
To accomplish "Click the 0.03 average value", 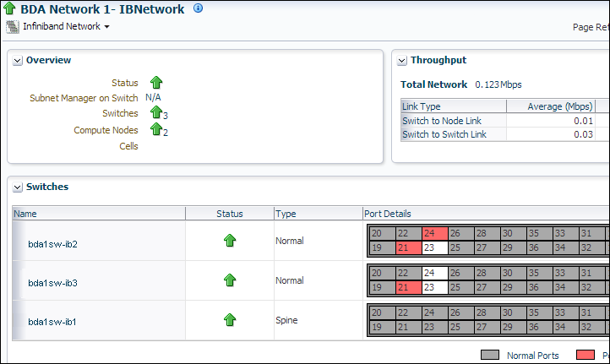I will pos(583,134).
